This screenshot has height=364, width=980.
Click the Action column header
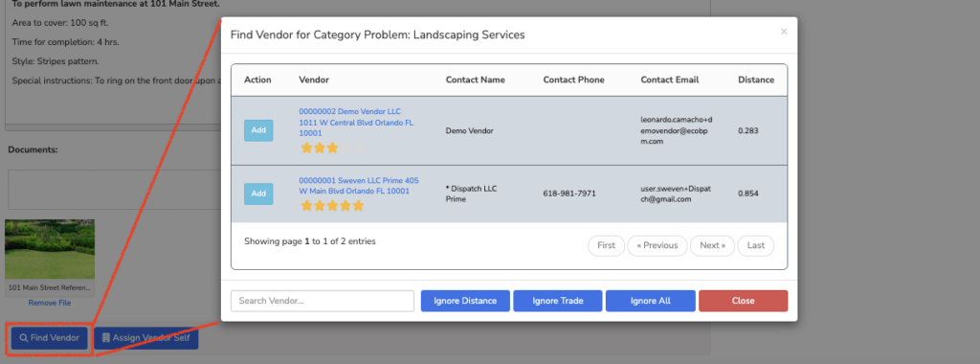pos(257,80)
